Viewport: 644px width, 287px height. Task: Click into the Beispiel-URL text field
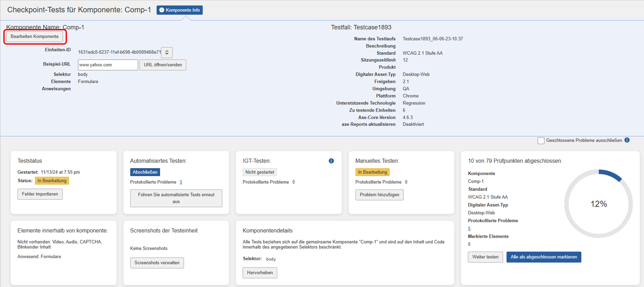(108, 65)
